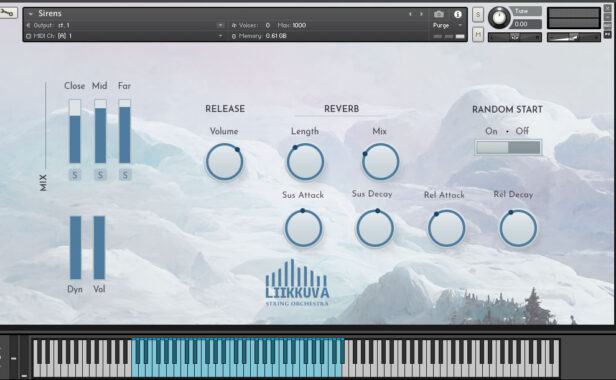This screenshot has height=380, width=616.
Task: Click the Close mic level fader
Action: point(75,131)
